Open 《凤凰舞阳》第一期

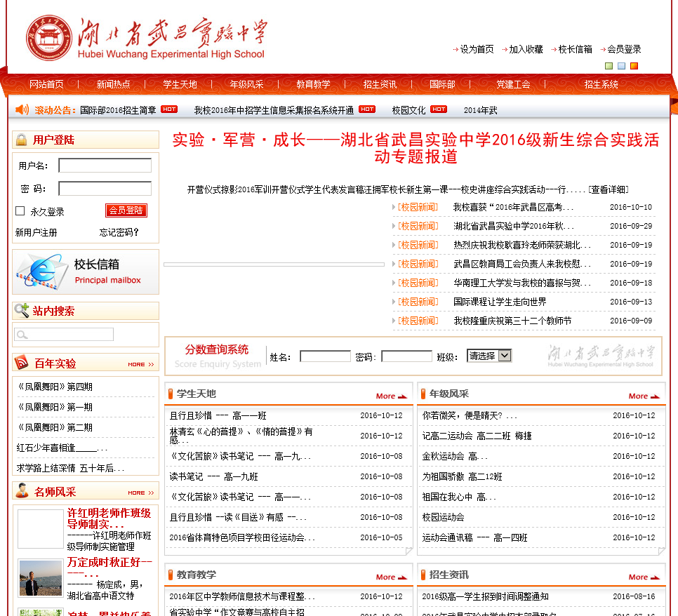54,407
